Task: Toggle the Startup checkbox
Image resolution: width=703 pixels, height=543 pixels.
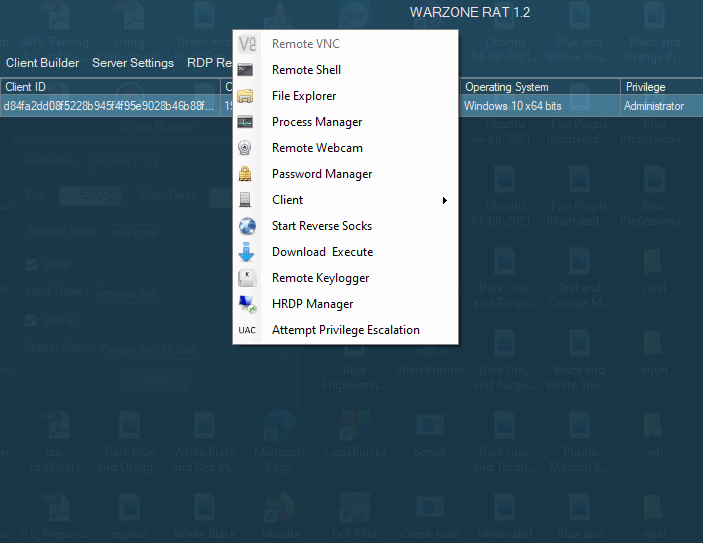Action: tap(31, 321)
